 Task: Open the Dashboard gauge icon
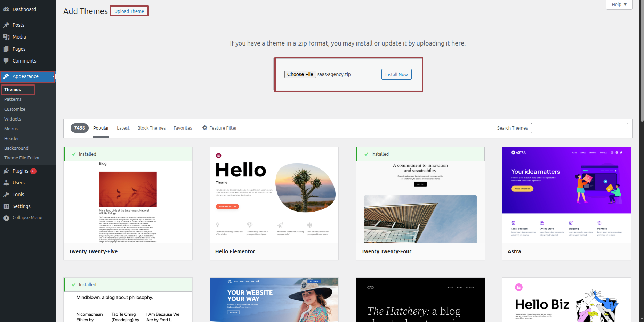pos(6,9)
